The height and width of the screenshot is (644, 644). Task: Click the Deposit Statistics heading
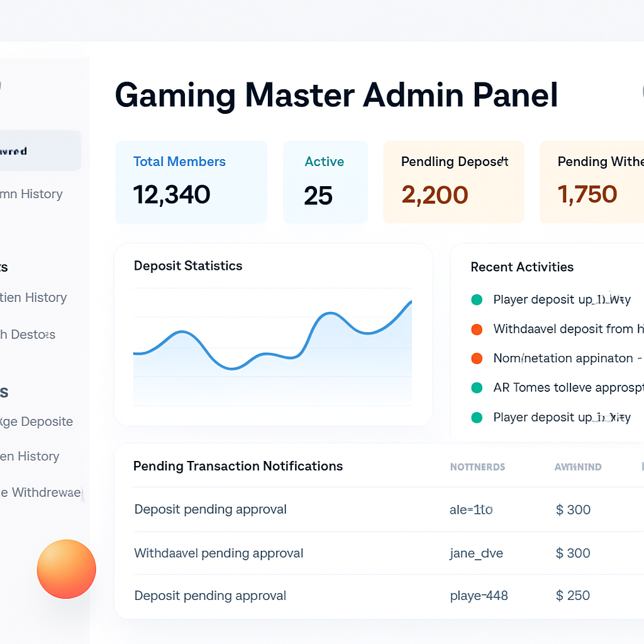tap(188, 266)
